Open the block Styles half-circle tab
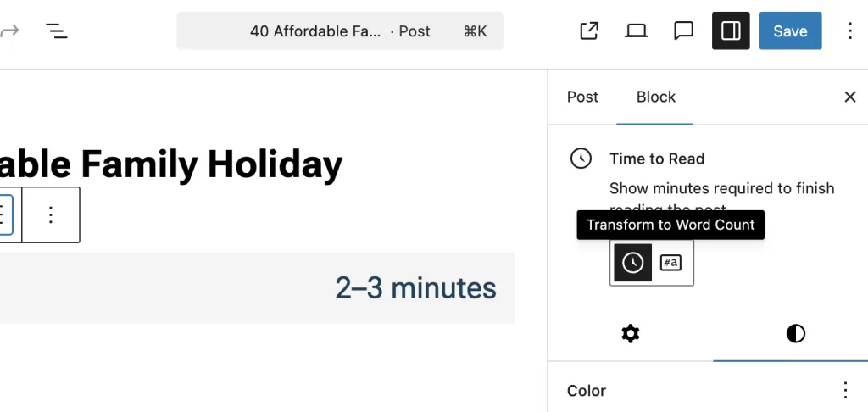The height and width of the screenshot is (412, 868). 795,334
